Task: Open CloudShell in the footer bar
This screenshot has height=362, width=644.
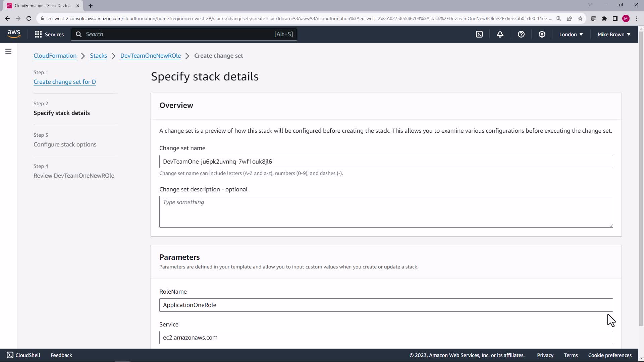Action: point(23,355)
